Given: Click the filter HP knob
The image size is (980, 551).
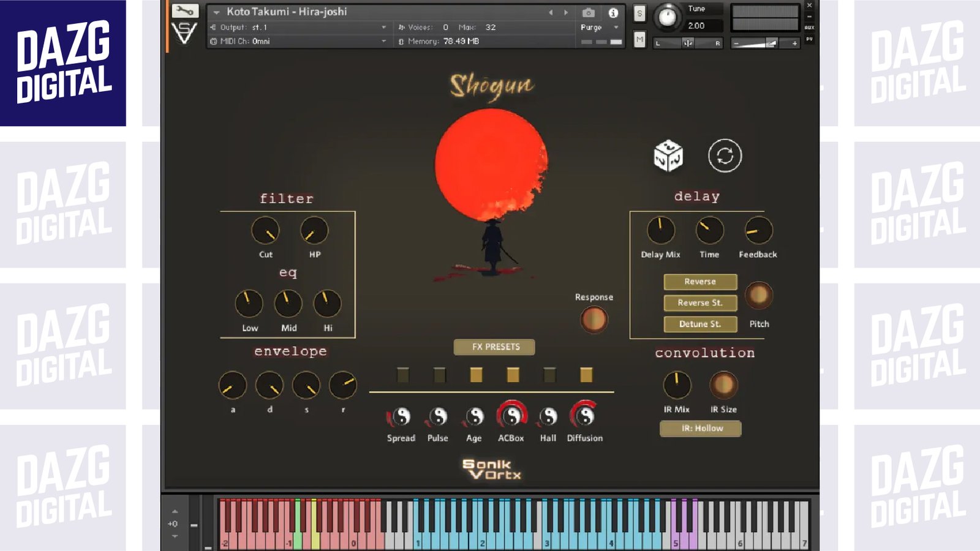Looking at the screenshot, I should pyautogui.click(x=314, y=231).
